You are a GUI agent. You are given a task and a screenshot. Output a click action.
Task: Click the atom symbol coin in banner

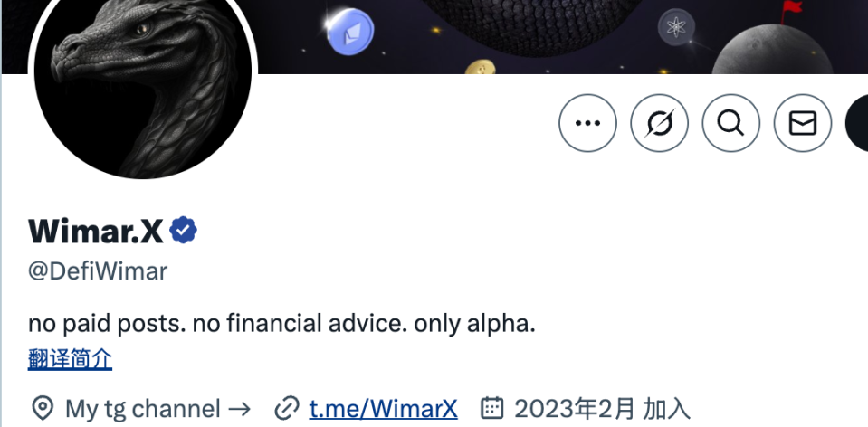[676, 26]
